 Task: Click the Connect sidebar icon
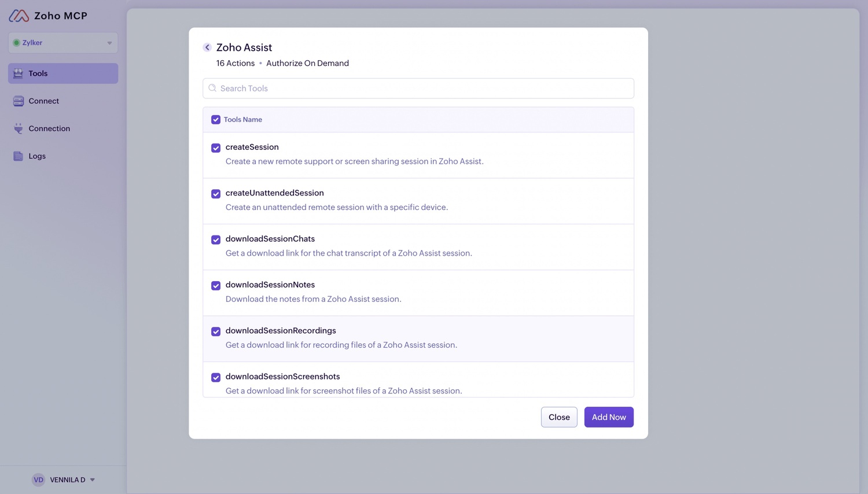19,101
